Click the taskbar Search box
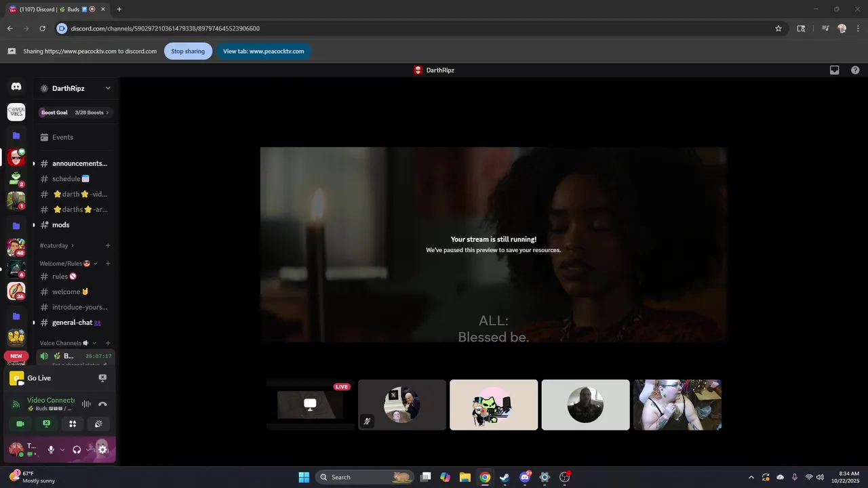 click(365, 477)
